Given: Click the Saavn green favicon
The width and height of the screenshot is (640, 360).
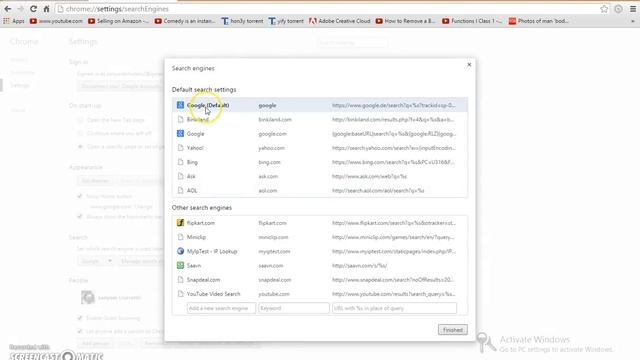Looking at the screenshot, I should pyautogui.click(x=180, y=265).
